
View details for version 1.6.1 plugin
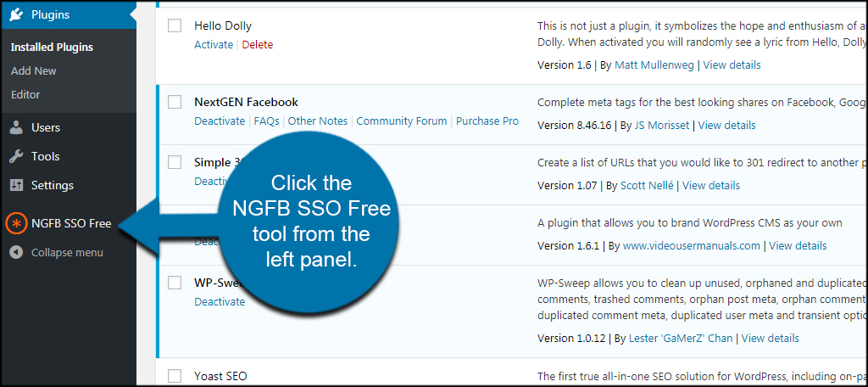(x=798, y=245)
